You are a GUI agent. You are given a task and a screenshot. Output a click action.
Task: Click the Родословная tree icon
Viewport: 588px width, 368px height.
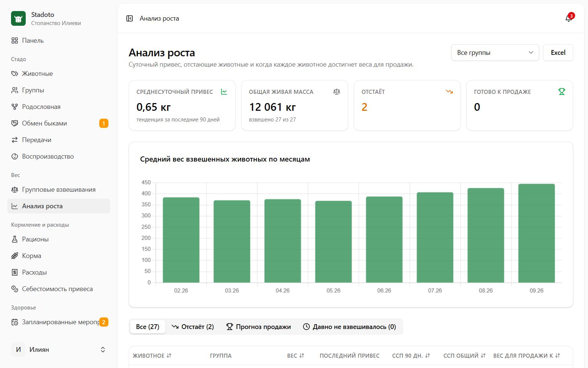pos(15,107)
